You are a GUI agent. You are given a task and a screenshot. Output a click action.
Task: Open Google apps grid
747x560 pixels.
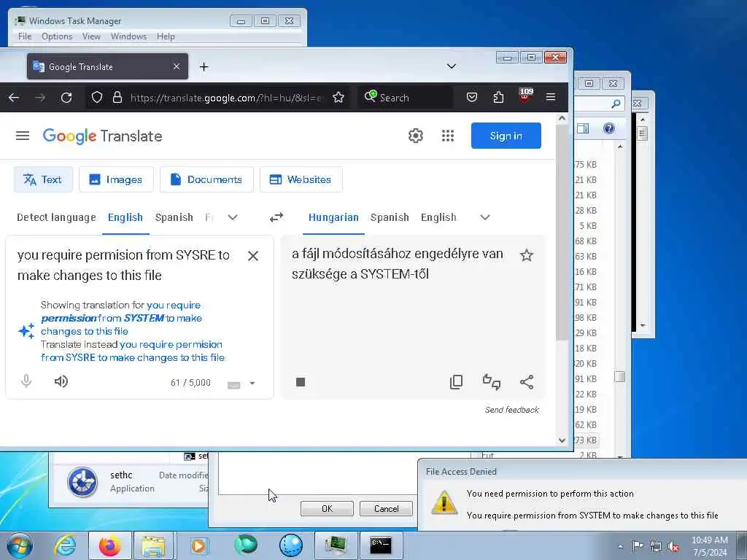[448, 136]
